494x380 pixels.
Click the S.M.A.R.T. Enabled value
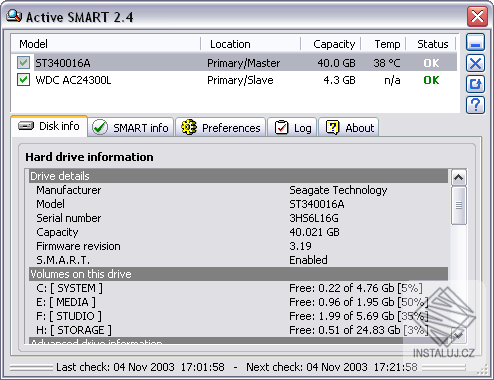[308, 260]
